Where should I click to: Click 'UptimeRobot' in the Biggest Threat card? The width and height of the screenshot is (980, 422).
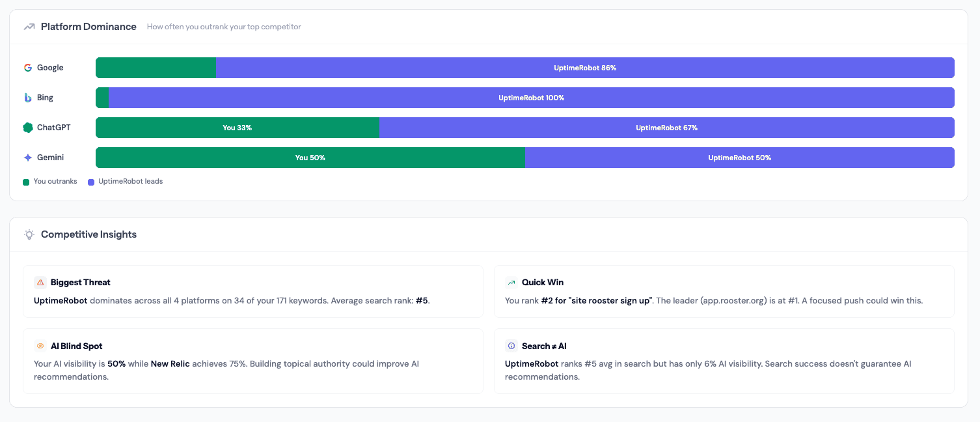click(x=61, y=301)
